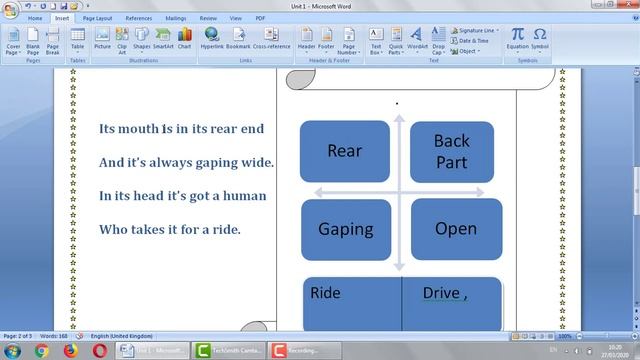Launch Firefox from taskbar
640x360 pixels.
point(71,351)
